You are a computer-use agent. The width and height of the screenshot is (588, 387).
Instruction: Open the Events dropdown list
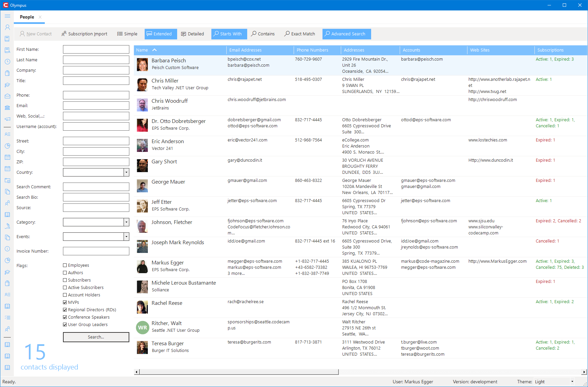click(x=126, y=237)
